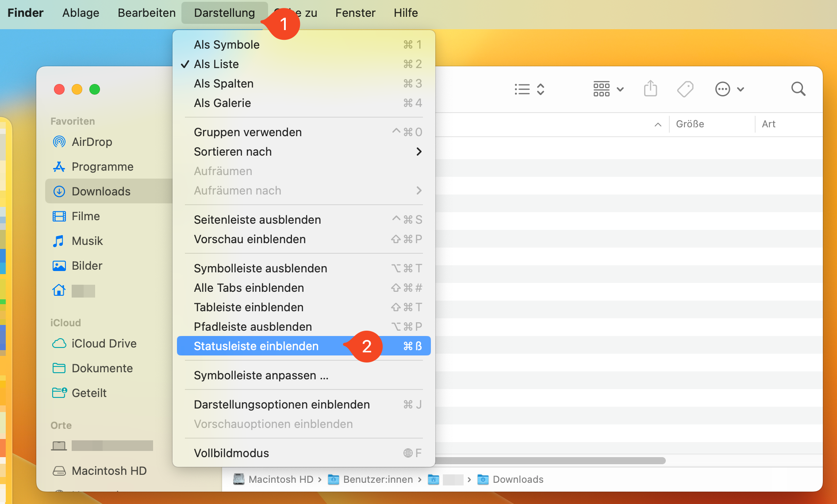837x504 pixels.
Task: Open the Finder application menu
Action: pos(25,13)
